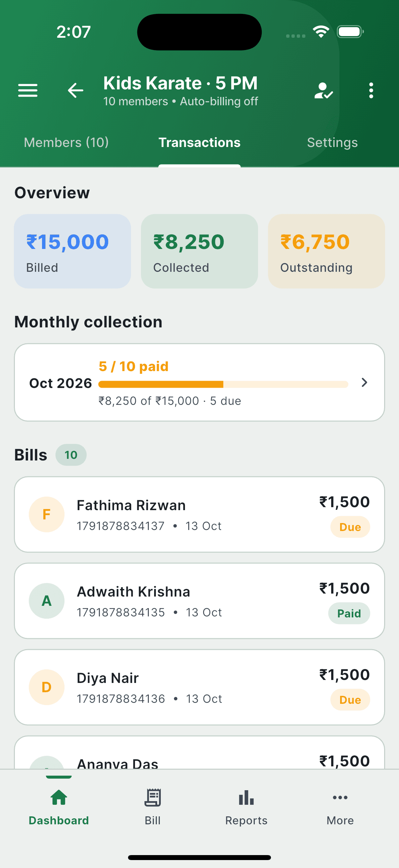
Task: Open the Bill receipt icon
Action: coord(153,797)
